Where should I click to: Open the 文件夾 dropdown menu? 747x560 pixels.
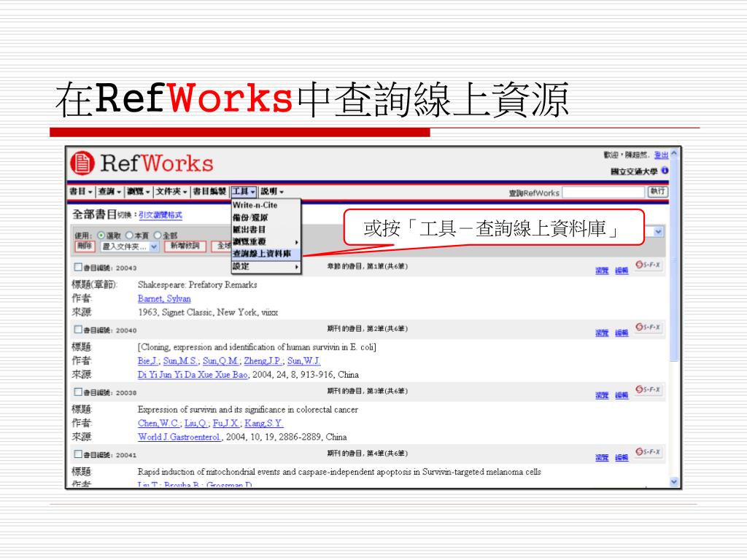pos(171,192)
